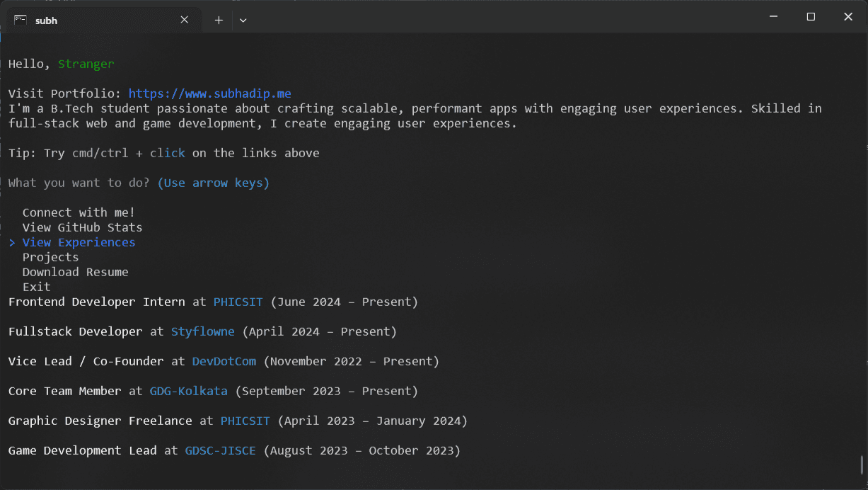Select the highlighted View Experiences option
Image resolution: width=868 pixels, height=490 pixels.
click(x=79, y=241)
